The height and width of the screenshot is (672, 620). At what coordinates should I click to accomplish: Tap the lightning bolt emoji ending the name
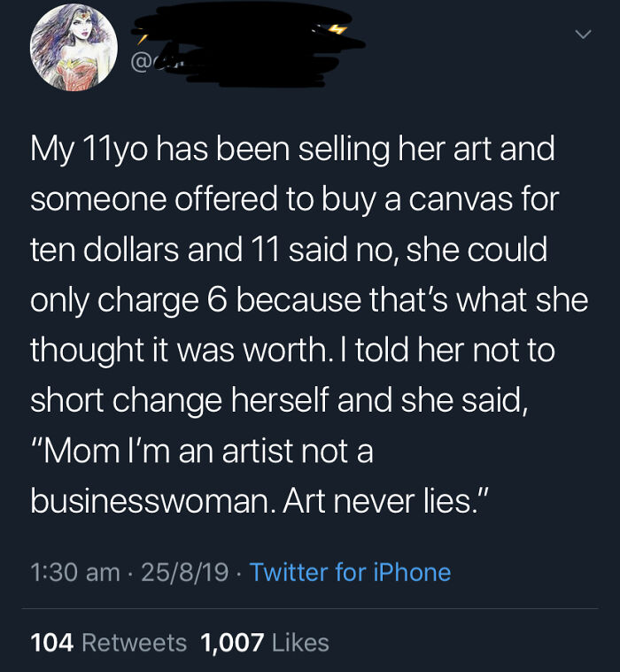(339, 29)
